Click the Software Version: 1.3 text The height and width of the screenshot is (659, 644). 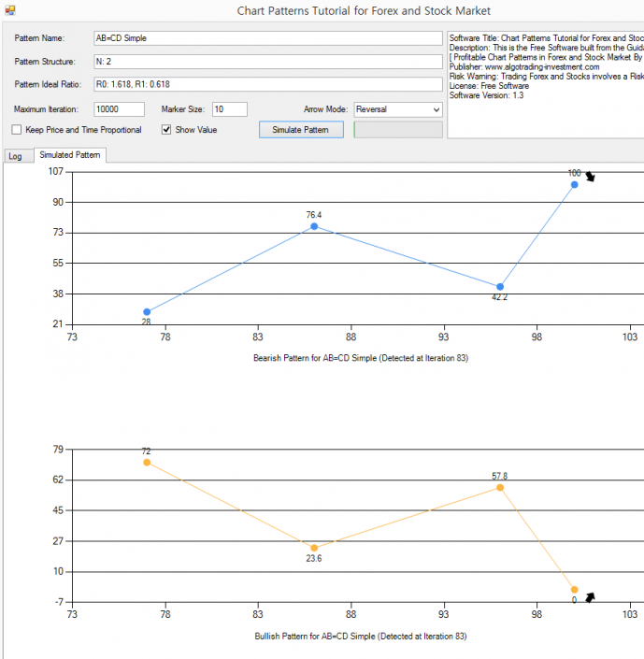click(486, 95)
